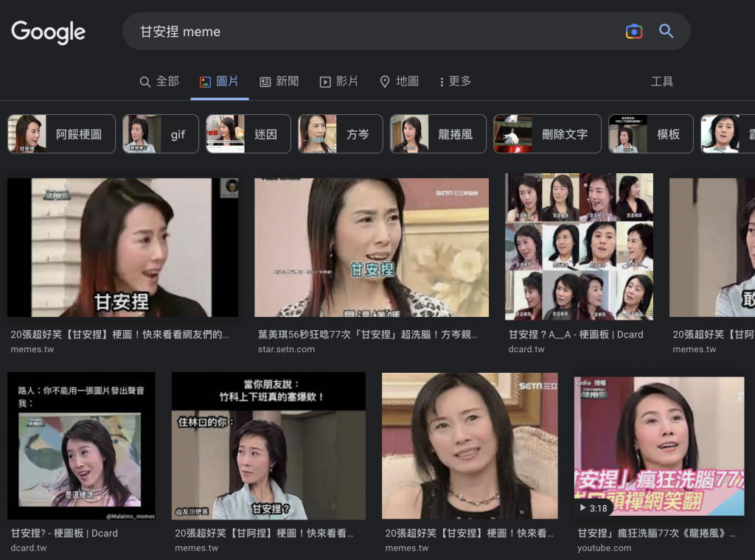Select the gif filter chip
The height and width of the screenshot is (560, 755).
(161, 134)
